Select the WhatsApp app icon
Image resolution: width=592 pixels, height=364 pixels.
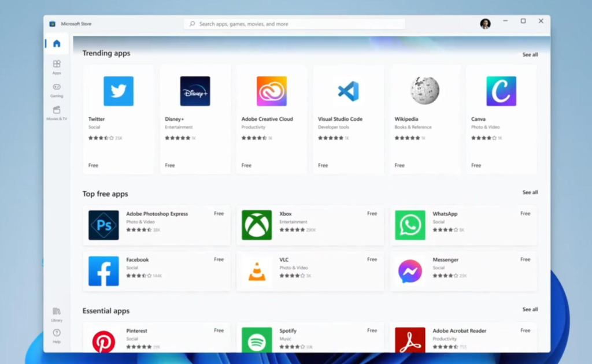(410, 225)
